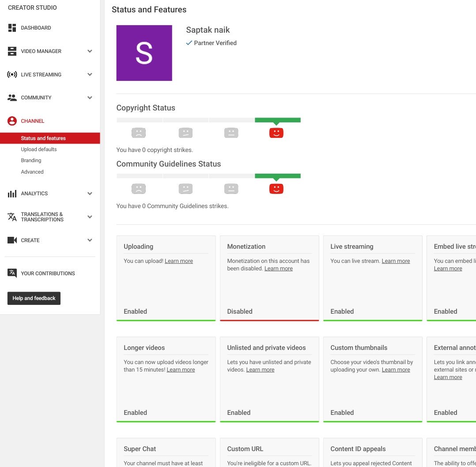The height and width of the screenshot is (467, 476).
Task: Click Enabled status in Uploading card
Action: click(136, 311)
